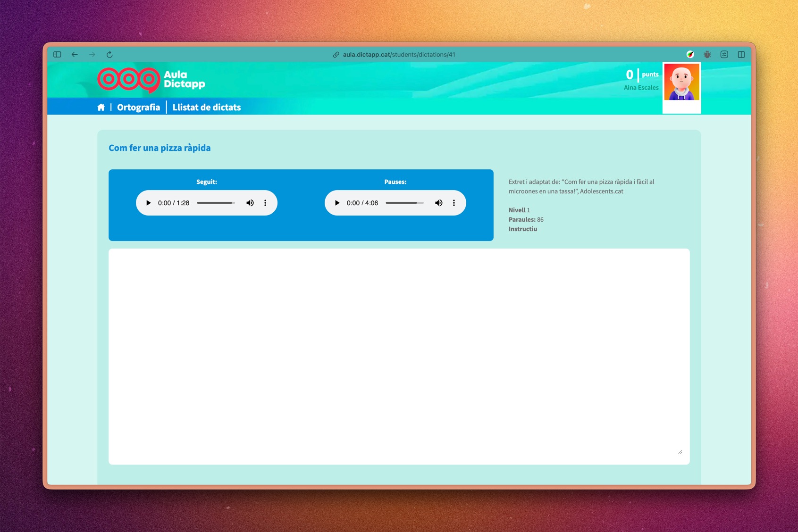Click the source text Adolescents.cat
The image size is (798, 532).
[601, 191]
